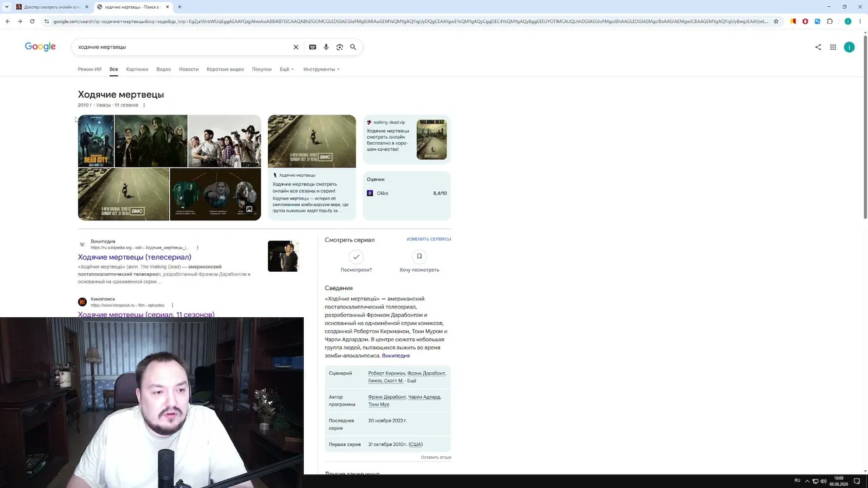Image resolution: width=868 pixels, height=488 pixels.
Task: Click the 'Роберт Киркман' screenwriter link
Action: 387,373
